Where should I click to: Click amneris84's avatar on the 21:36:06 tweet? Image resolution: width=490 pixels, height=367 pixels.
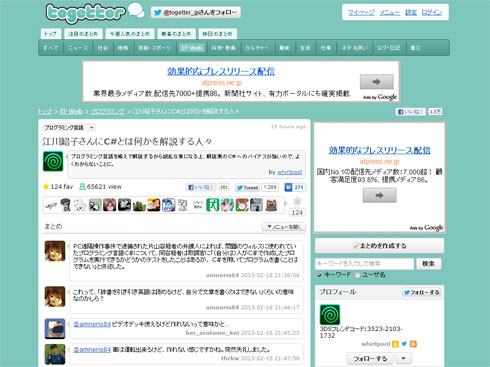(x=55, y=251)
